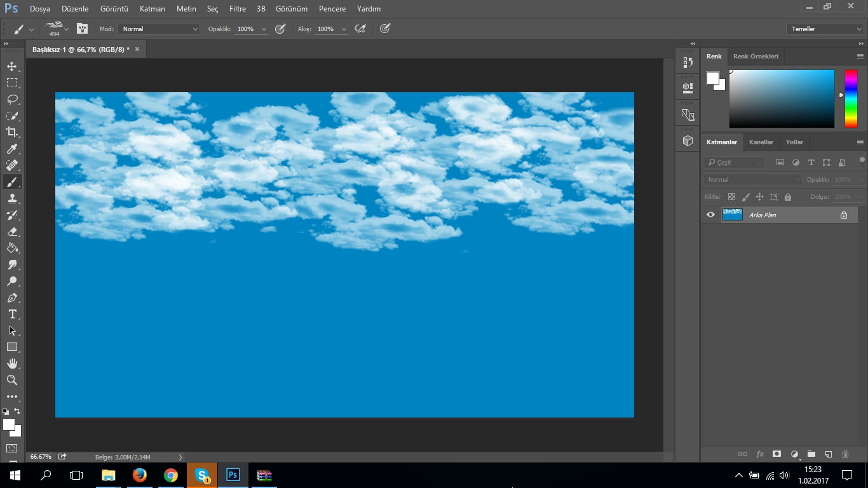Create a new layer
Viewport: 868px width, 488px height.
(x=828, y=454)
